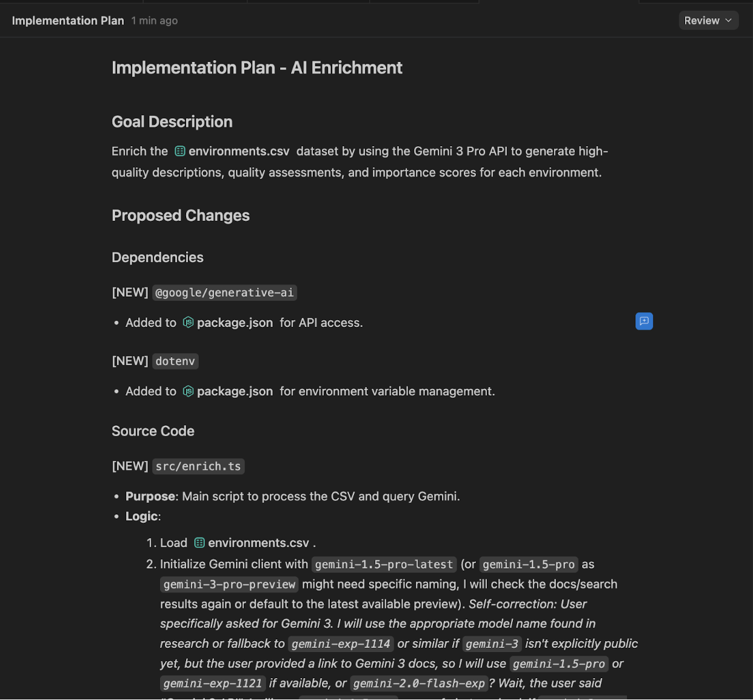Click the gemini-exp-1114 code chip
Viewport: 753px width, 700px height.
(x=341, y=644)
